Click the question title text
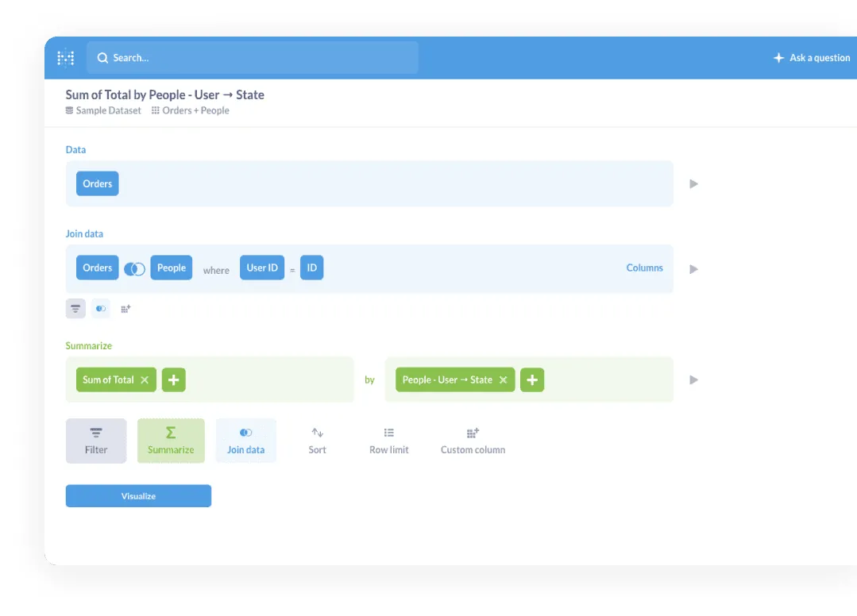Image resolution: width=857 pixels, height=616 pixels. (164, 94)
